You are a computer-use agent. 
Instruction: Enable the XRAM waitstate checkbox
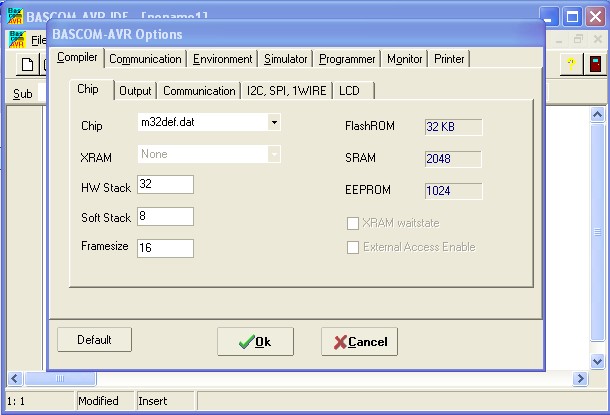pos(352,223)
